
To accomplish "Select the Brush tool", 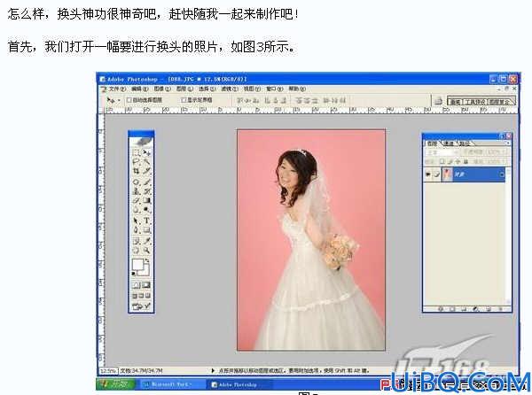I will (x=146, y=182).
